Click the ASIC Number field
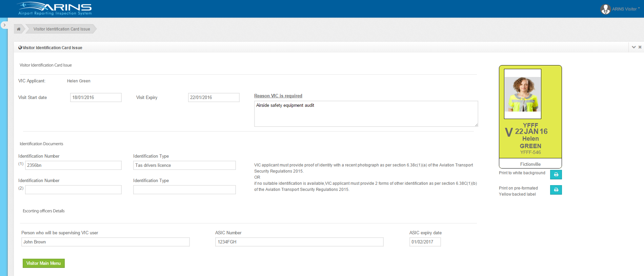644x276 pixels. pos(299,242)
